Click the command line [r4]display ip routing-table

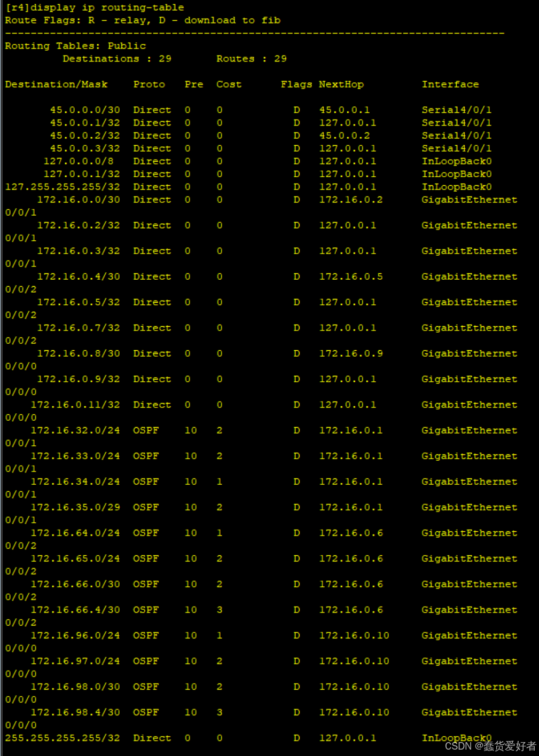[x=93, y=7]
